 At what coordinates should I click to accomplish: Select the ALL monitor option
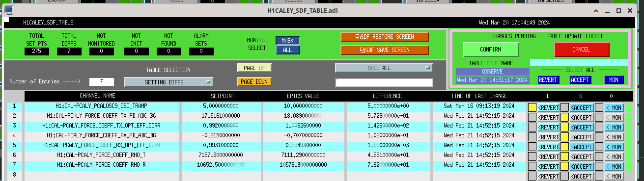click(x=287, y=50)
